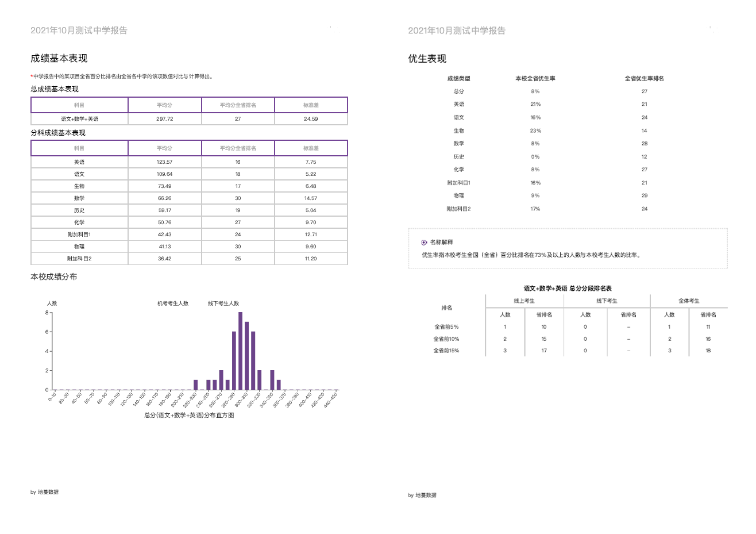The image size is (756, 534).
Task: Select 英语 average score 123.57
Action: 164,162
